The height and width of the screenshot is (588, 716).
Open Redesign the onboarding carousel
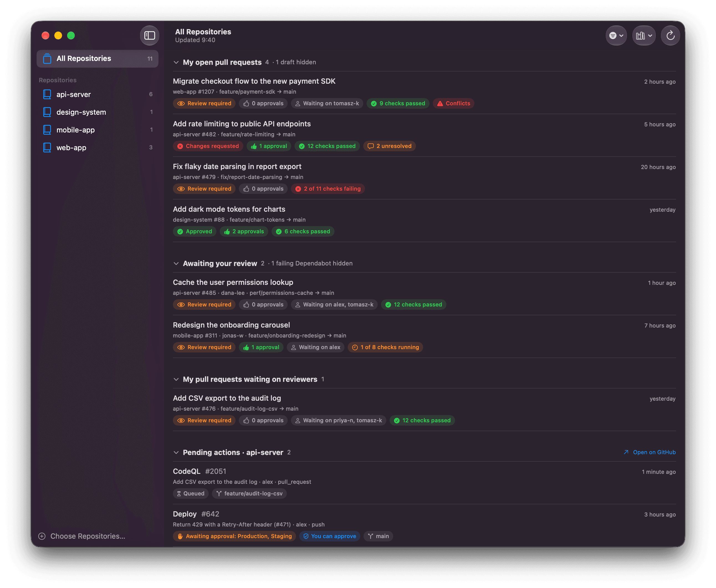(231, 325)
